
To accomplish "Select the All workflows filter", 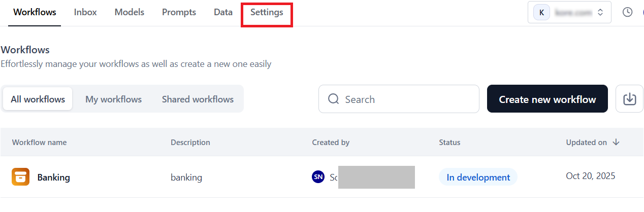I will (x=38, y=99).
